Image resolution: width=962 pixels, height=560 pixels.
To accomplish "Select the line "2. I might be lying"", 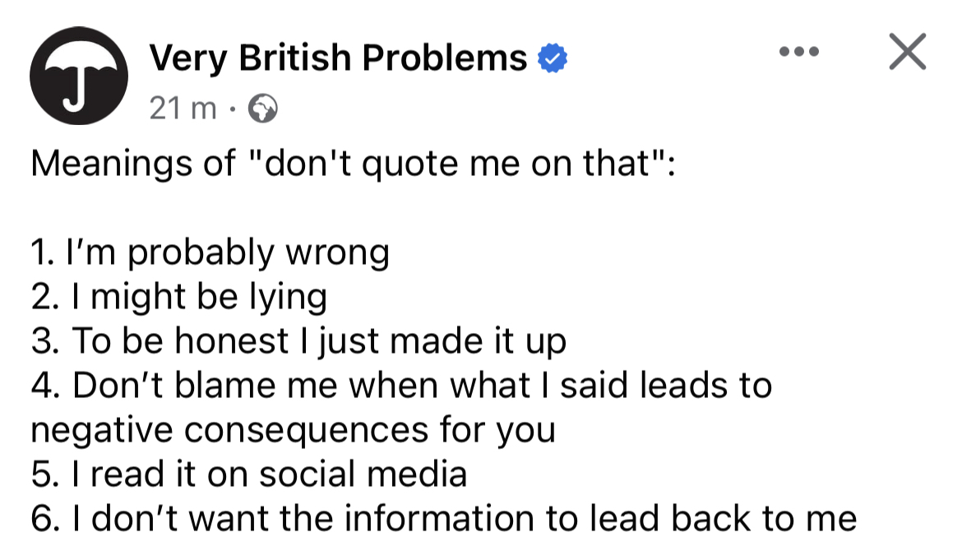I will point(179,298).
